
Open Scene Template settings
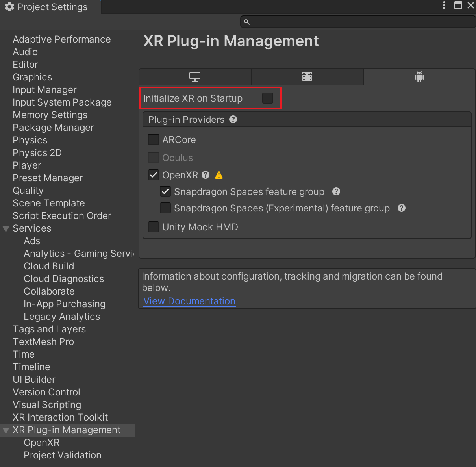[x=49, y=203]
